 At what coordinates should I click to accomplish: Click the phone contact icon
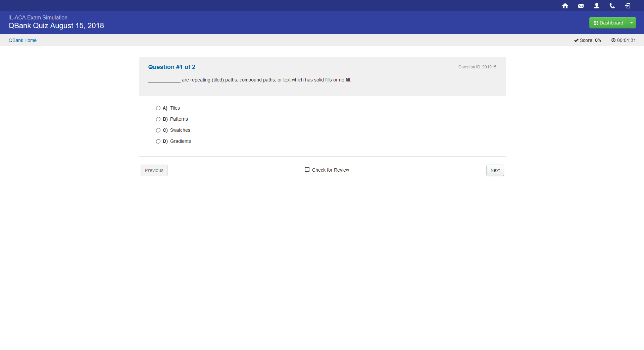(x=612, y=6)
